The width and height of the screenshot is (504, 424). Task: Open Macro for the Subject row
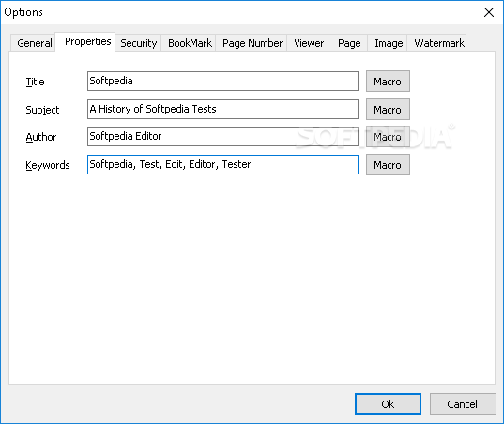[388, 110]
